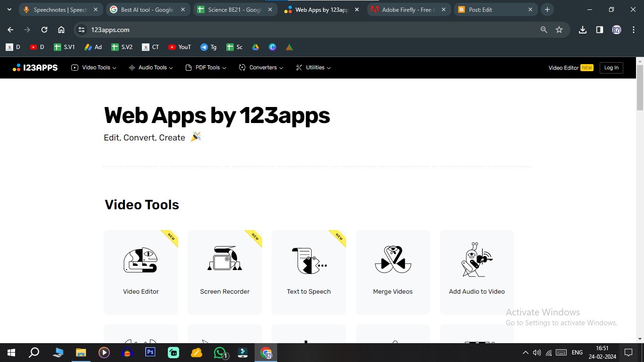Open the YouT bookmark
644x362 pixels.
click(180, 47)
